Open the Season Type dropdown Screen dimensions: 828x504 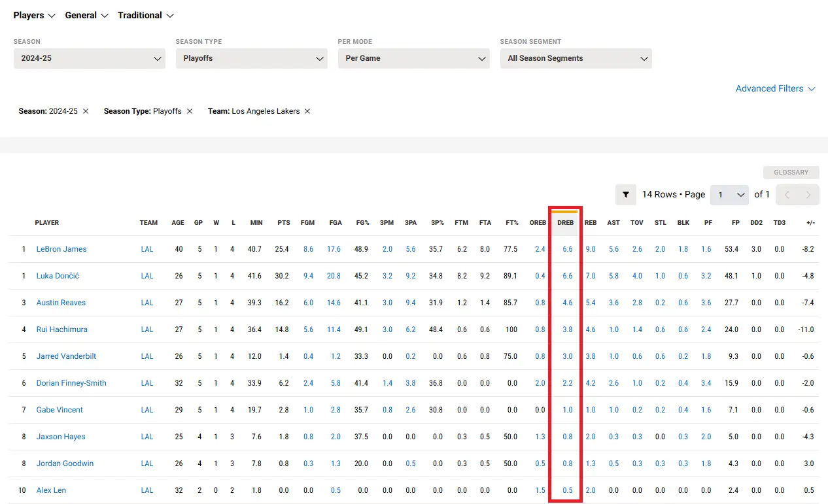[x=252, y=58]
